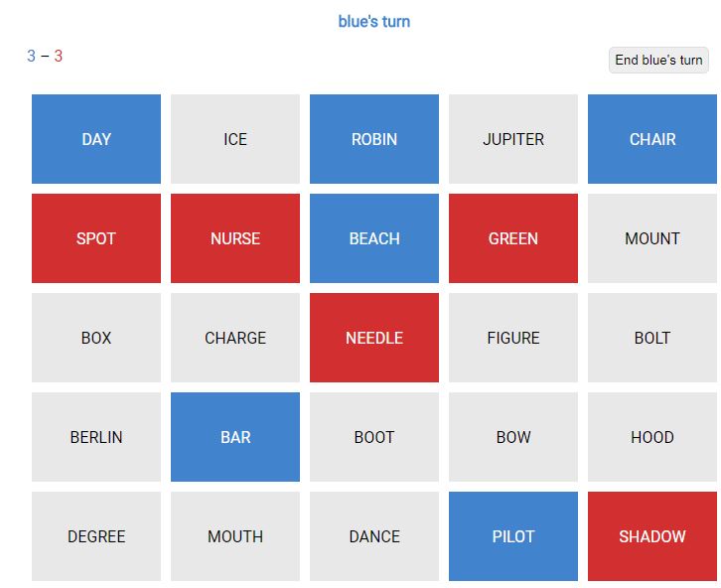The height and width of the screenshot is (588, 721).
Task: Select the BOOT card
Action: point(374,437)
